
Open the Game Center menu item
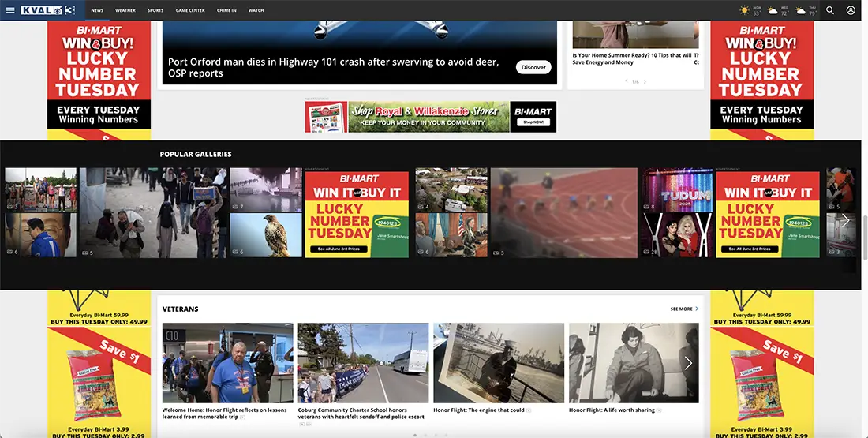[190, 10]
